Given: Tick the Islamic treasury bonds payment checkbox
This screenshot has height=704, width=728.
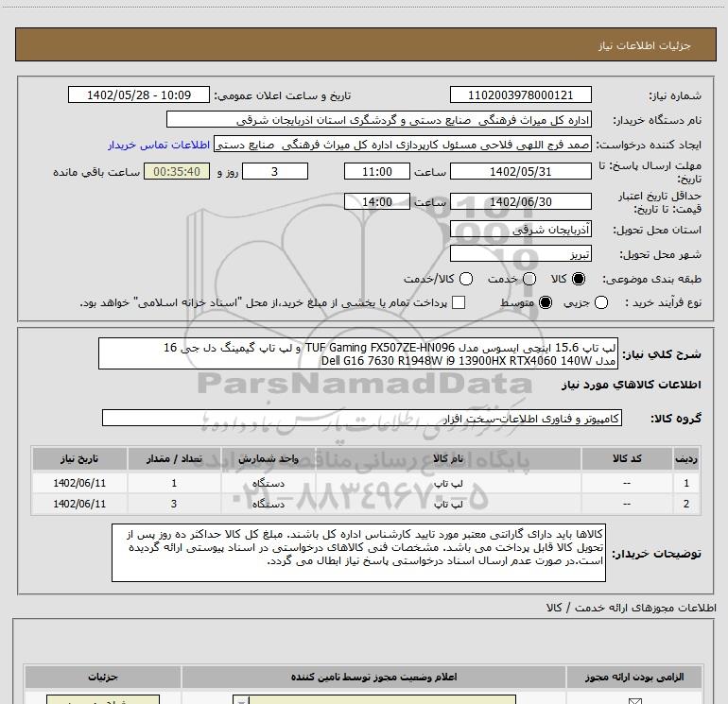Looking at the screenshot, I should (459, 302).
